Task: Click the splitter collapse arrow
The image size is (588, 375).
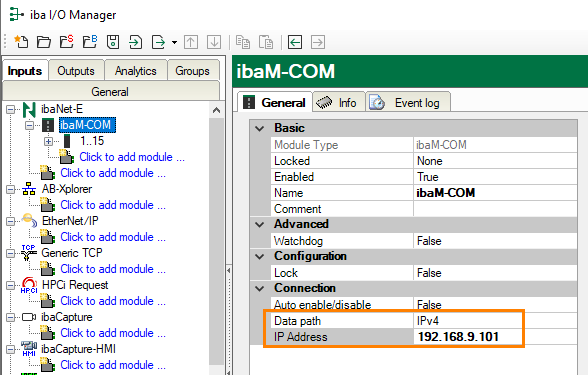Action: pyautogui.click(x=229, y=270)
